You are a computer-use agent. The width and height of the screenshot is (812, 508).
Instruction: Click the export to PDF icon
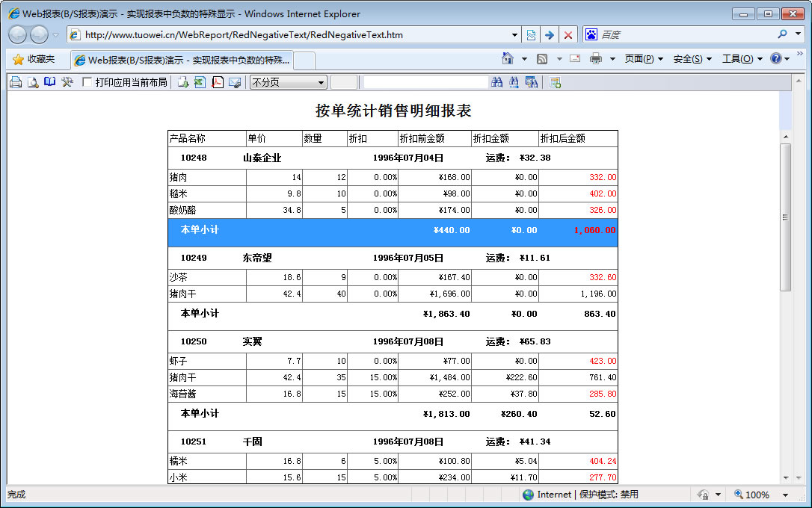218,82
